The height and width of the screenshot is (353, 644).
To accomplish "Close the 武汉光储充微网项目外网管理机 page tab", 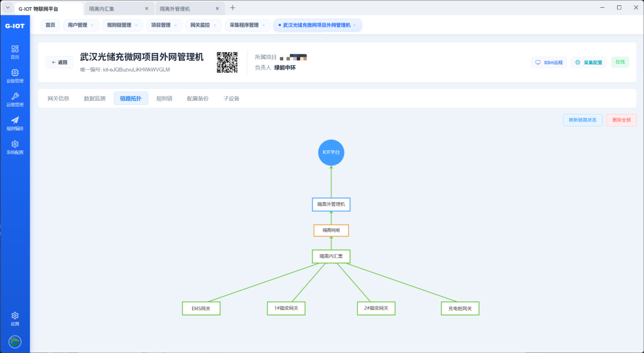I will pos(354,26).
